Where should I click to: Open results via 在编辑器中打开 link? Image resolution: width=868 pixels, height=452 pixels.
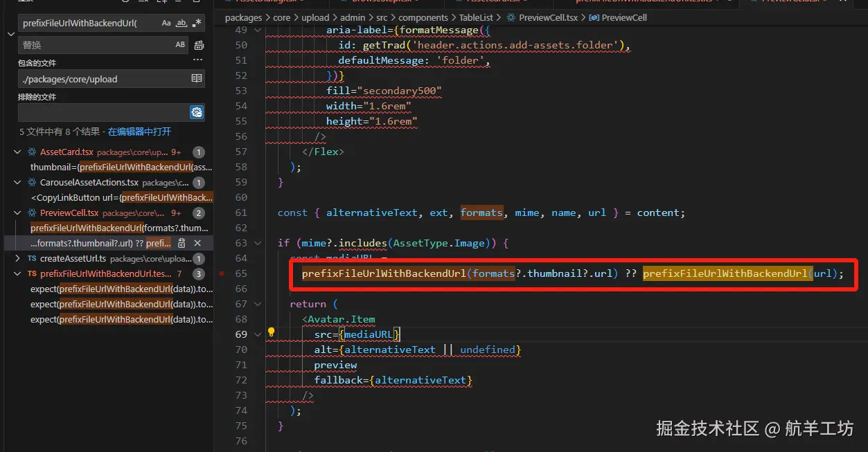(x=139, y=132)
